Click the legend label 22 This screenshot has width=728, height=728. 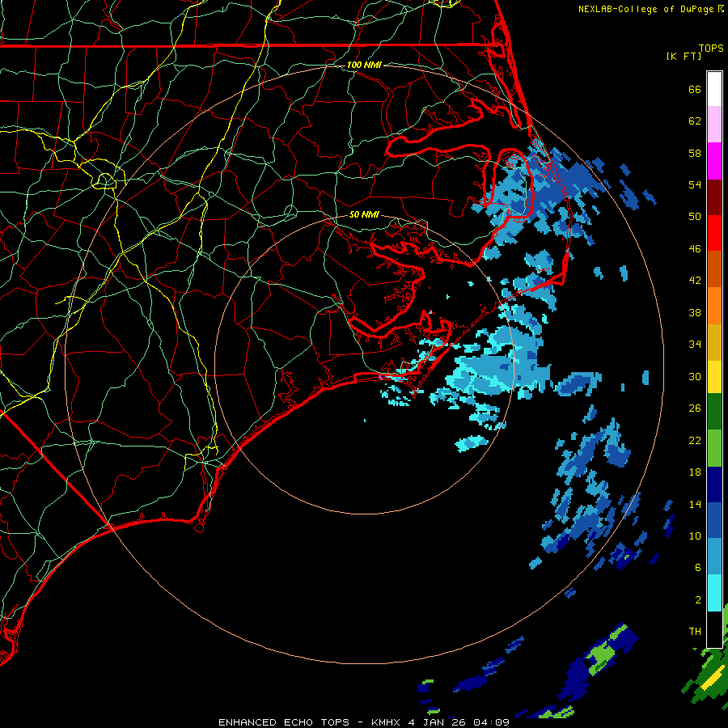pos(695,440)
